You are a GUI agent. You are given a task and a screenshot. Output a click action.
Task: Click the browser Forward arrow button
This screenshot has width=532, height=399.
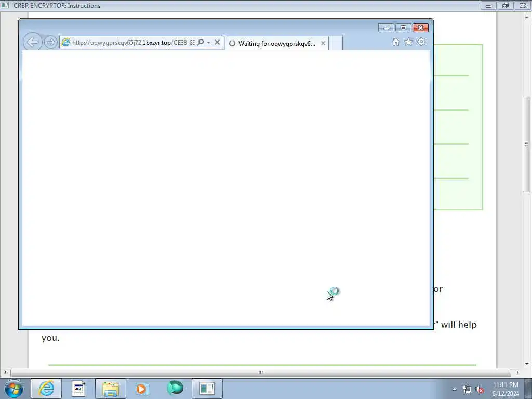pyautogui.click(x=50, y=43)
